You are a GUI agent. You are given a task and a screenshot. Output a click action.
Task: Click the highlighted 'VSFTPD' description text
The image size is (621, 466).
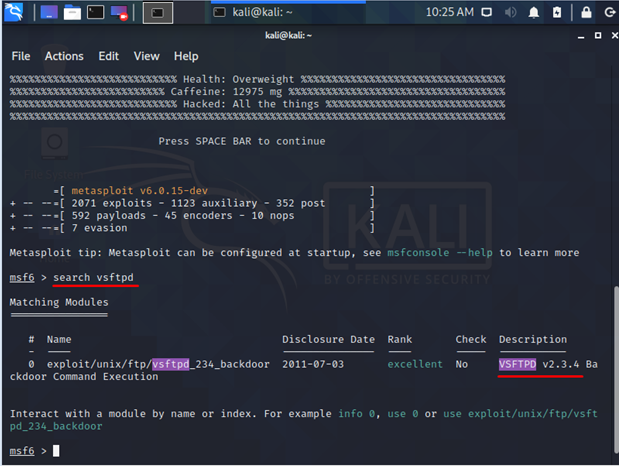click(517, 364)
